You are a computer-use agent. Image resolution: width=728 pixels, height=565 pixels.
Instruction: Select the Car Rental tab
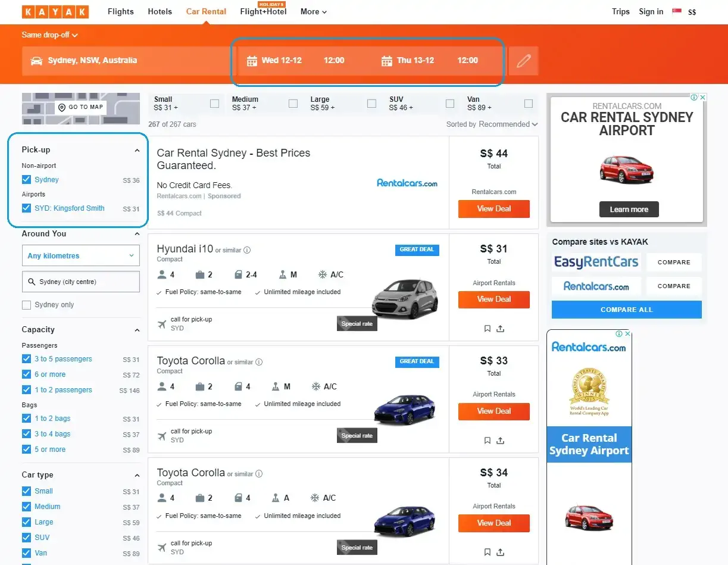tap(206, 12)
